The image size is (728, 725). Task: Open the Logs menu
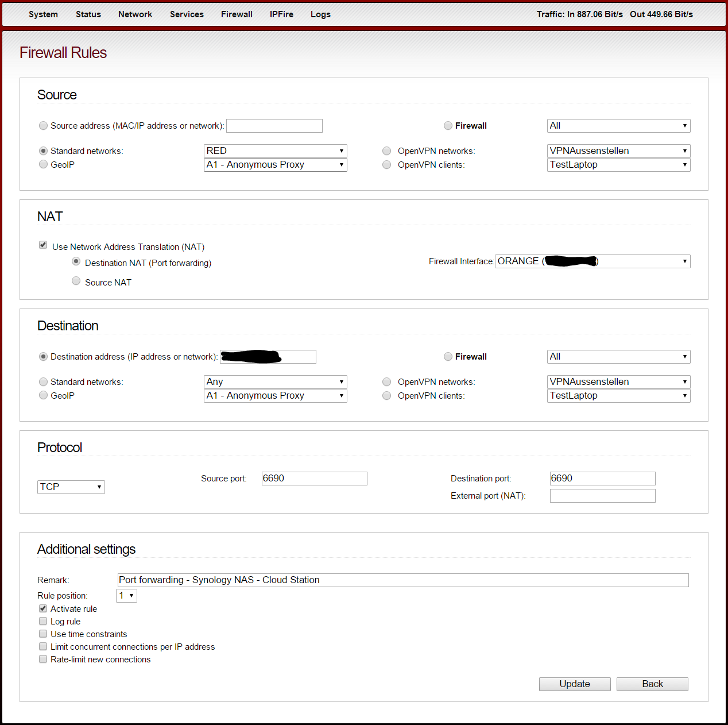[x=320, y=14]
